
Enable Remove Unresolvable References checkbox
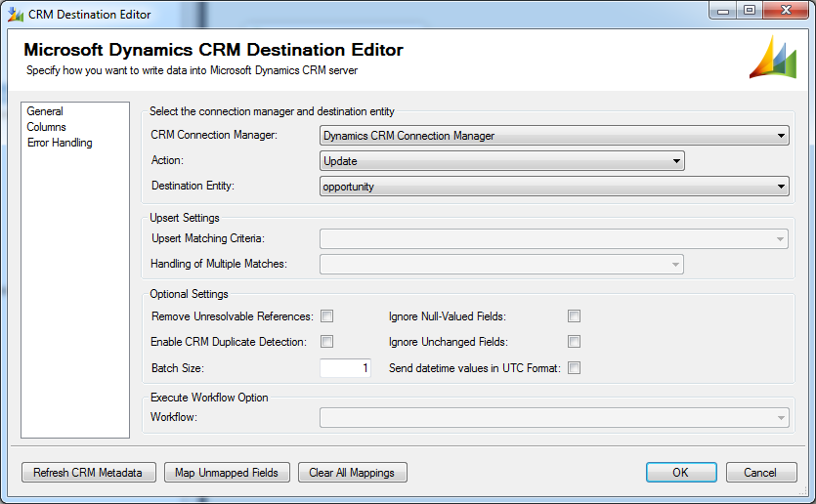(326, 316)
